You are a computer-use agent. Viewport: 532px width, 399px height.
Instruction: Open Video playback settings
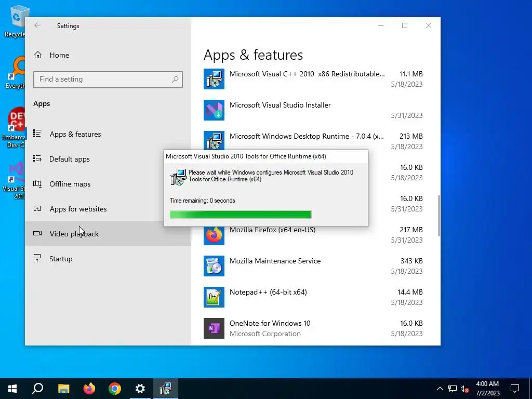pos(108,233)
